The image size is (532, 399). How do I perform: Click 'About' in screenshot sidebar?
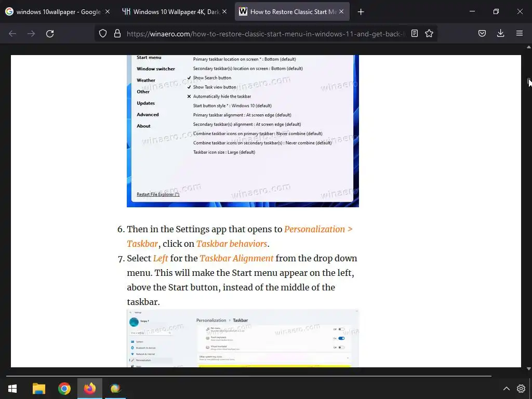coord(143,126)
